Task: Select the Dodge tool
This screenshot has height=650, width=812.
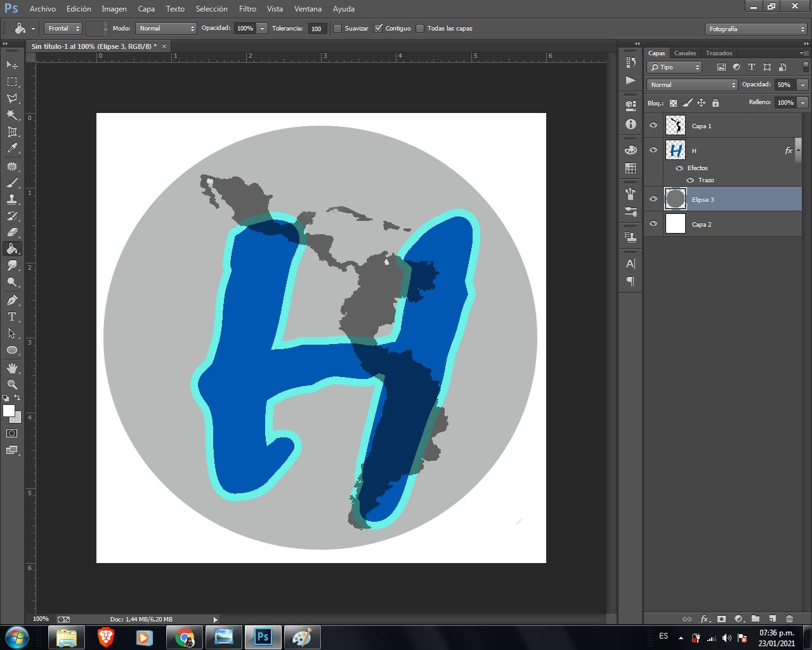Action: click(12, 282)
